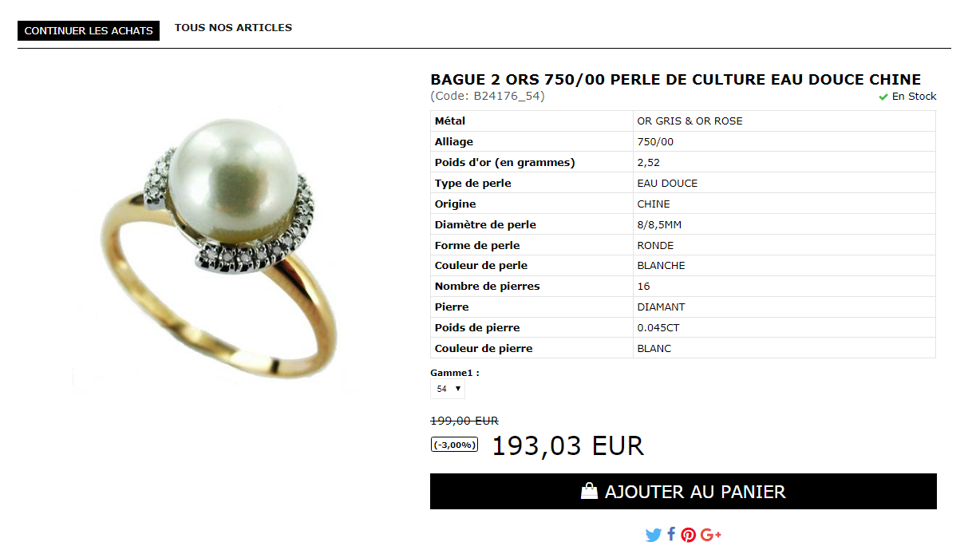Open the TOUS NOS ARTICLES link
The image size is (980, 554).
coord(233,27)
